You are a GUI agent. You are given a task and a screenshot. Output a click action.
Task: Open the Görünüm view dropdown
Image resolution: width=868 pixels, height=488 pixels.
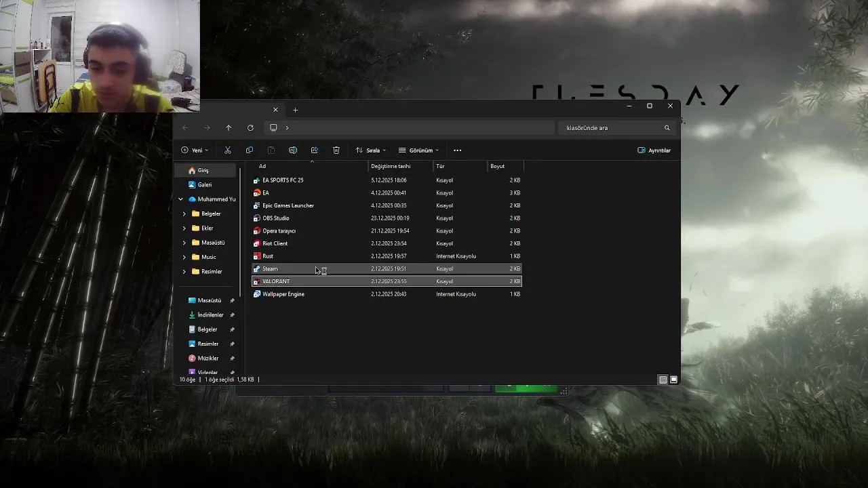[x=419, y=150]
